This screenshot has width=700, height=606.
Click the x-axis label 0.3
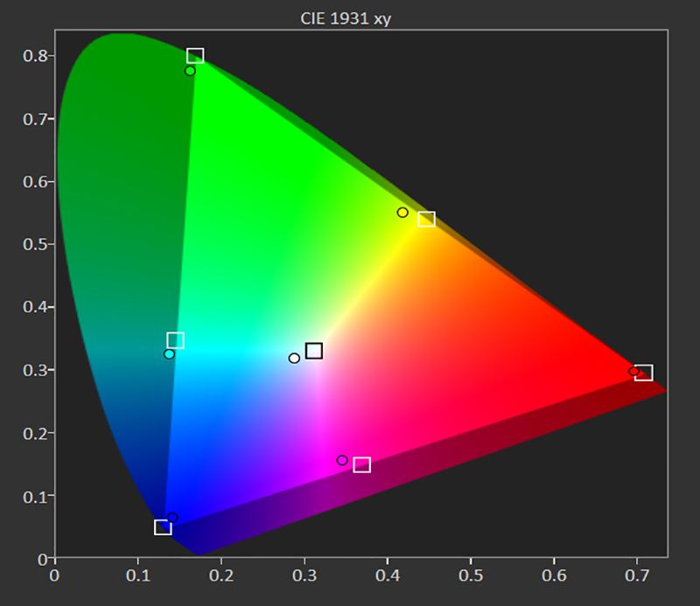pyautogui.click(x=304, y=575)
